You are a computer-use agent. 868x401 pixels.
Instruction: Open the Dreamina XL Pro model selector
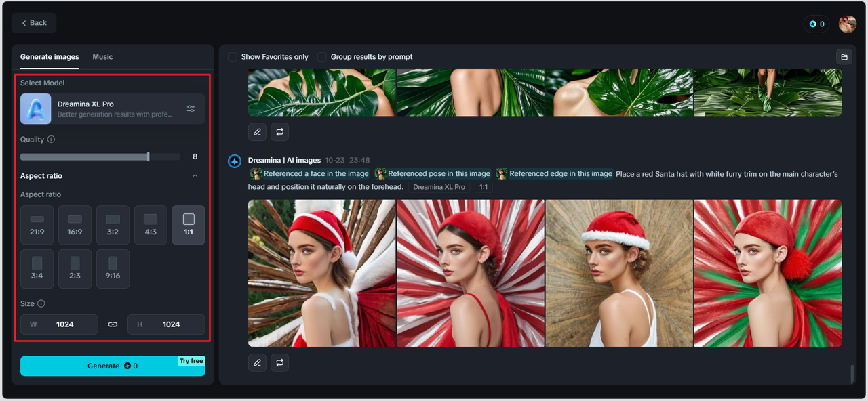point(113,109)
